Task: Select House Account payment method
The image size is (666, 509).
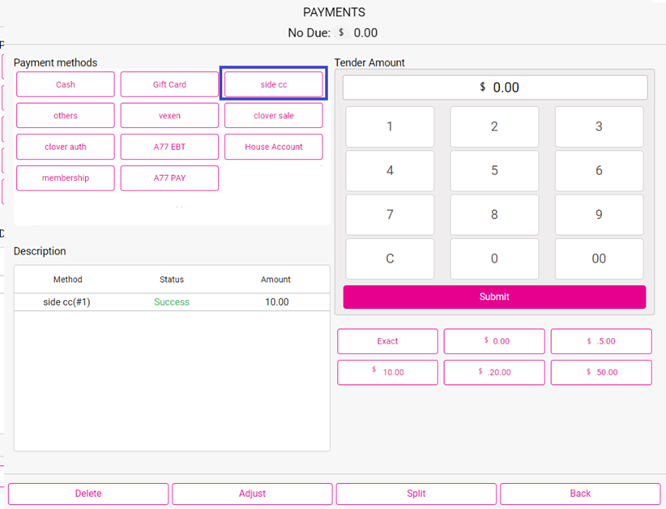Action: click(273, 147)
